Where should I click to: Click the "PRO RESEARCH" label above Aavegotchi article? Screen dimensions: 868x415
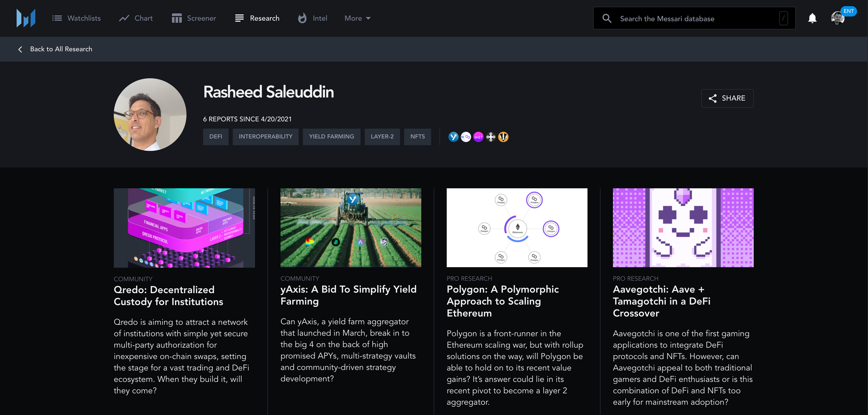tap(635, 279)
